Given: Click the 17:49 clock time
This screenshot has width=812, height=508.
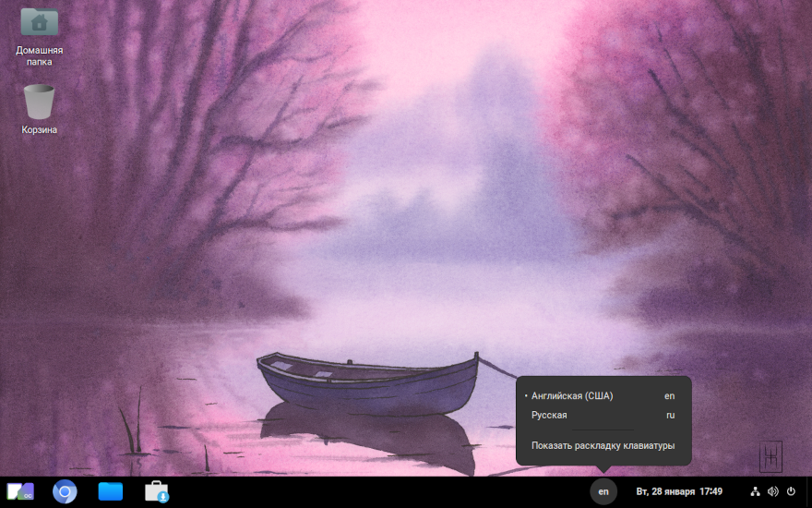Looking at the screenshot, I should pos(710,491).
